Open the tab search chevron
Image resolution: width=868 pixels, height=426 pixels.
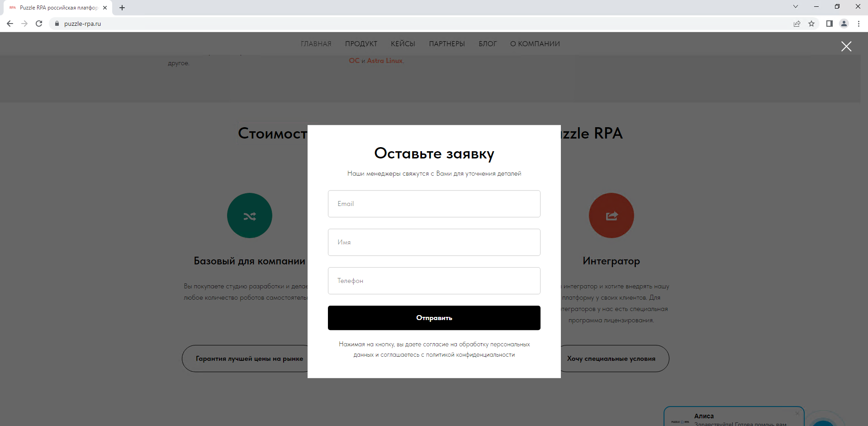[x=796, y=6]
